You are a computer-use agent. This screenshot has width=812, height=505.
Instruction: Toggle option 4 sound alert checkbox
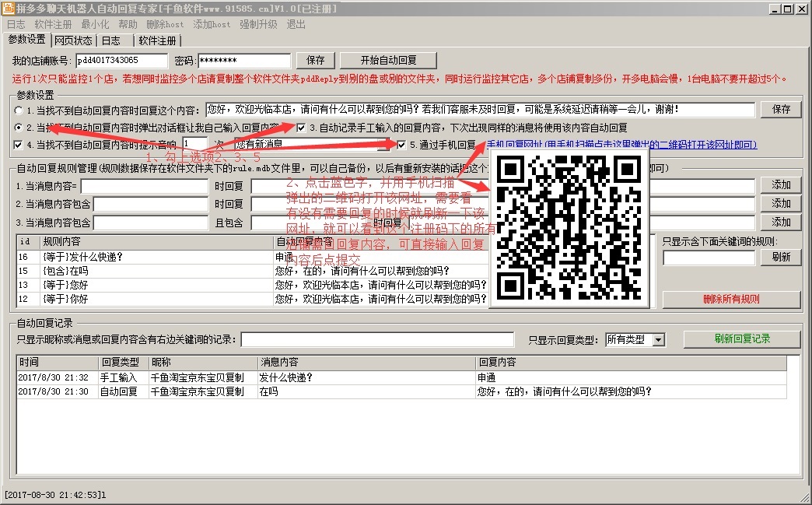click(18, 145)
